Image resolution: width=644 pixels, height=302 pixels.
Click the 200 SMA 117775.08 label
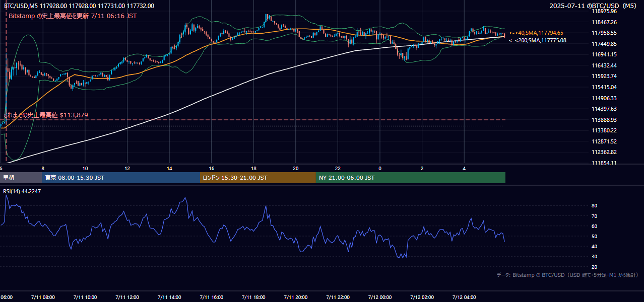(538, 40)
